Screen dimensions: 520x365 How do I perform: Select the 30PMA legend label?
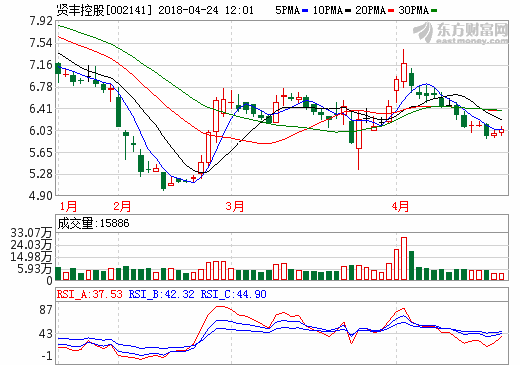413,11
